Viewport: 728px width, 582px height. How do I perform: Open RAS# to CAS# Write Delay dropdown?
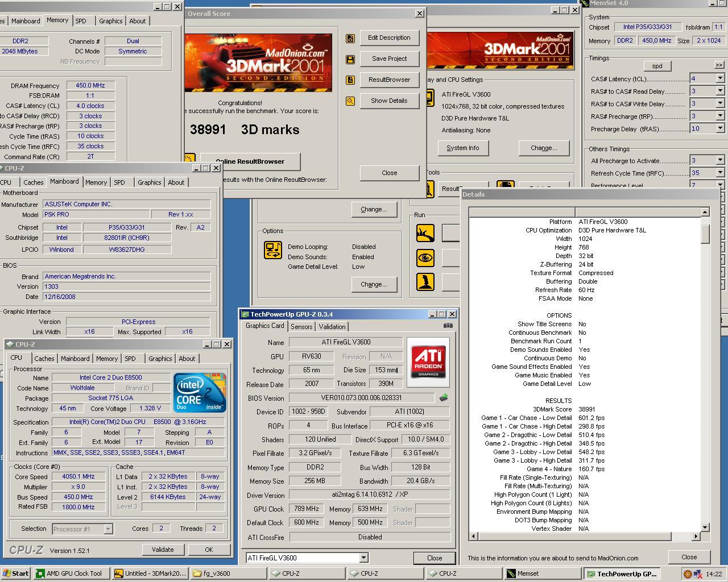point(720,103)
